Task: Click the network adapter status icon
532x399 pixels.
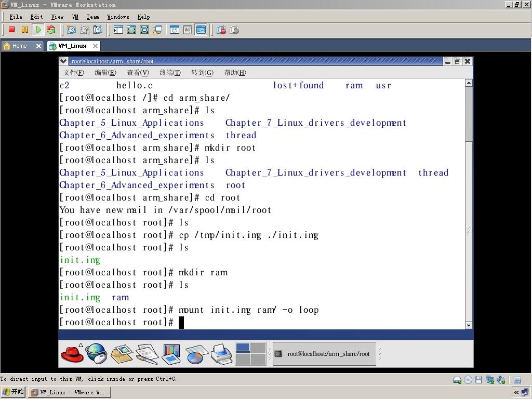Action: [x=489, y=380]
